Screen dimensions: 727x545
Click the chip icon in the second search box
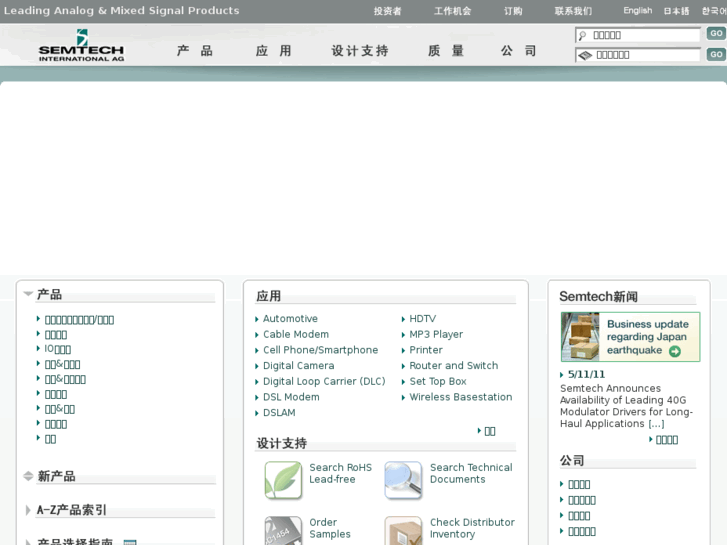pyautogui.click(x=585, y=55)
